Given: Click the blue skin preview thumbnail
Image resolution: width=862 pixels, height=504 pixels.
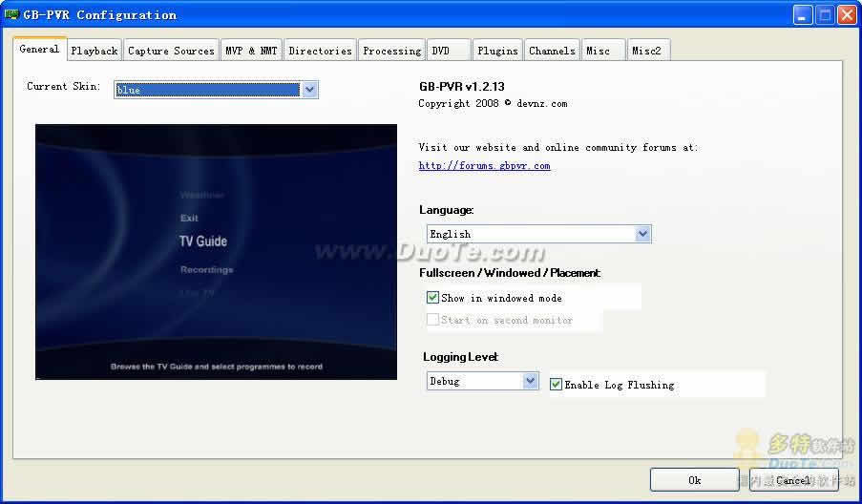Looking at the screenshot, I should pyautogui.click(x=216, y=252).
